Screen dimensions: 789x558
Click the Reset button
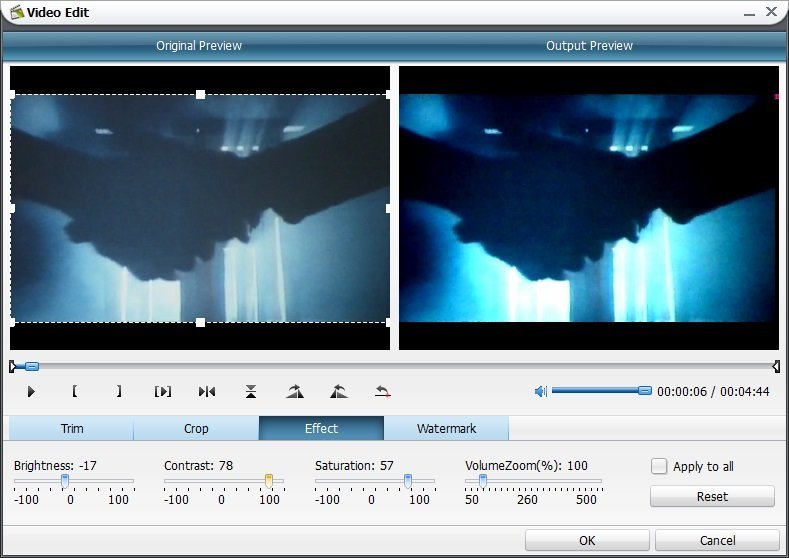(x=712, y=497)
